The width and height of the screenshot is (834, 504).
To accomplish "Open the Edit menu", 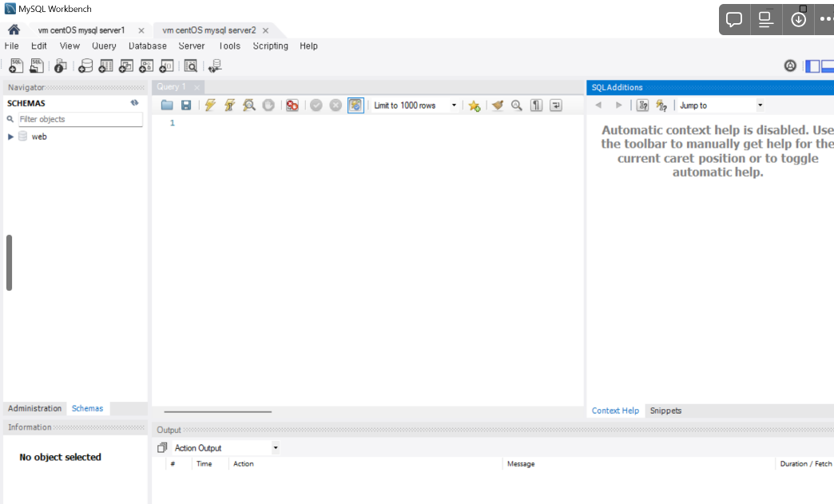I will pyautogui.click(x=39, y=46).
